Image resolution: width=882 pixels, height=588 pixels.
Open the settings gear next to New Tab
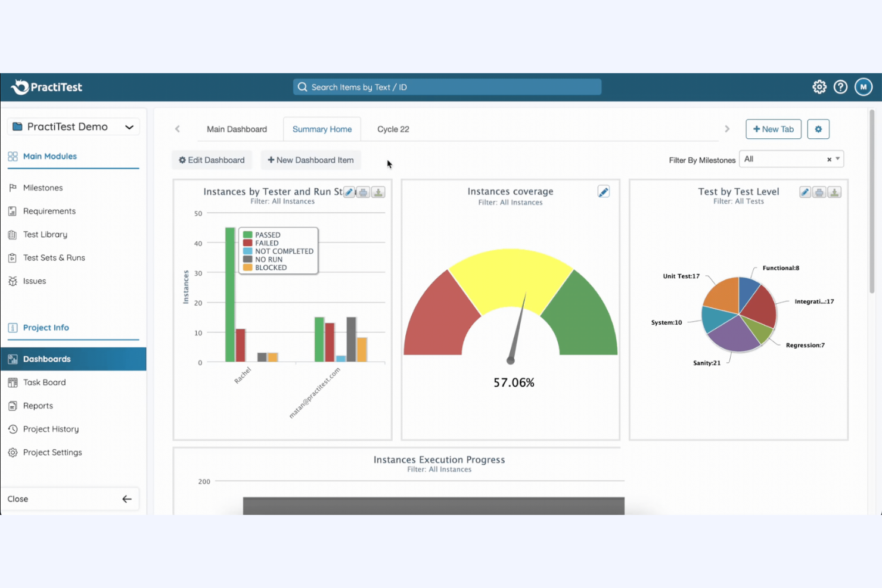[x=818, y=129]
